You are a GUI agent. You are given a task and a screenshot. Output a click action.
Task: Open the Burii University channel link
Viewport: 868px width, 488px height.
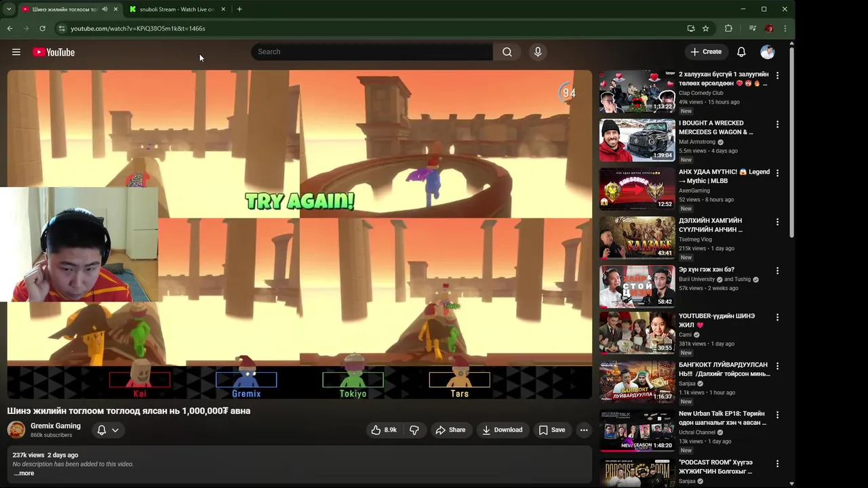[697, 279]
